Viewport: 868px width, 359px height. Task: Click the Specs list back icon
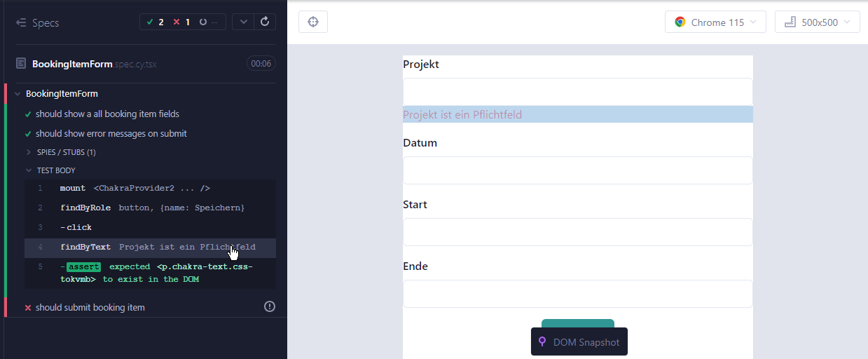pos(21,23)
